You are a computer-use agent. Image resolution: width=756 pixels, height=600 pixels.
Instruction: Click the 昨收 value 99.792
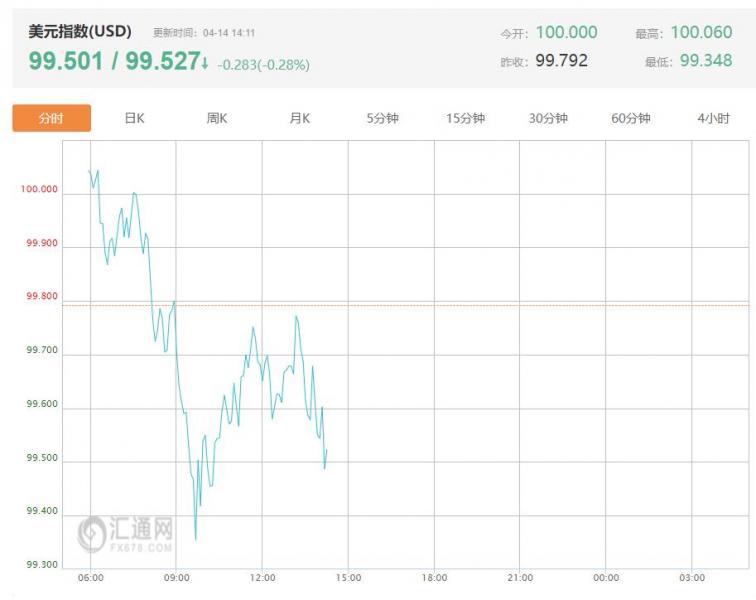[561, 61]
